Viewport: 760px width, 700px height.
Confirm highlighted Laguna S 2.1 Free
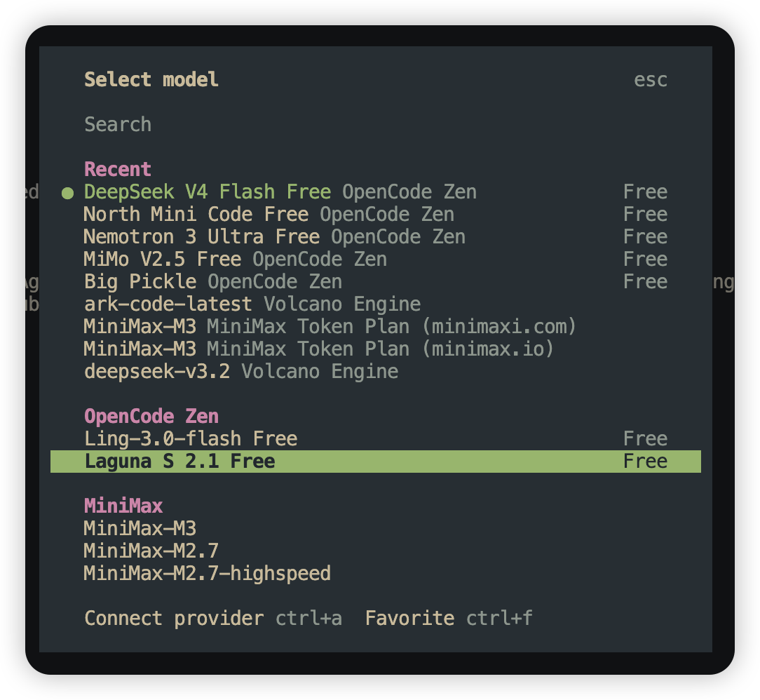376,461
